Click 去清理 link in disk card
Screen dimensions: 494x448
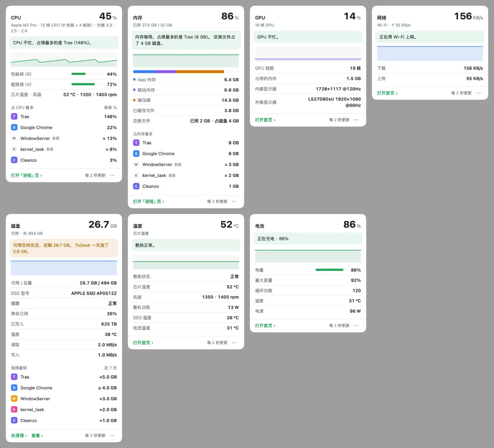coord(19,436)
